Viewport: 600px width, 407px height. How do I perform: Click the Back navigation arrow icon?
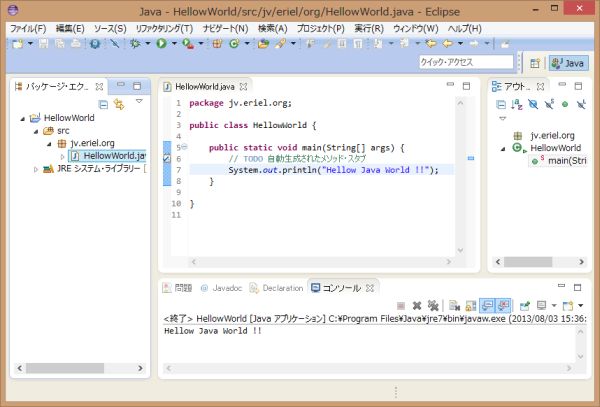(448, 44)
